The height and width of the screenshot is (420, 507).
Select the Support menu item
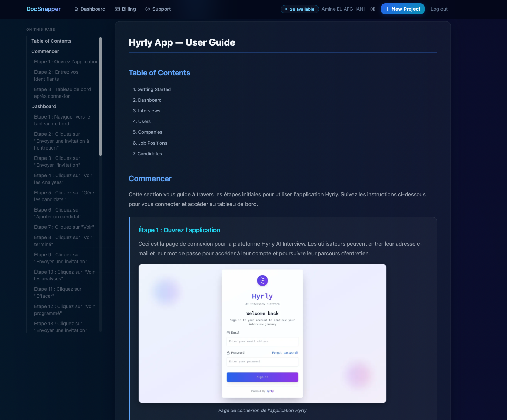[x=161, y=9]
